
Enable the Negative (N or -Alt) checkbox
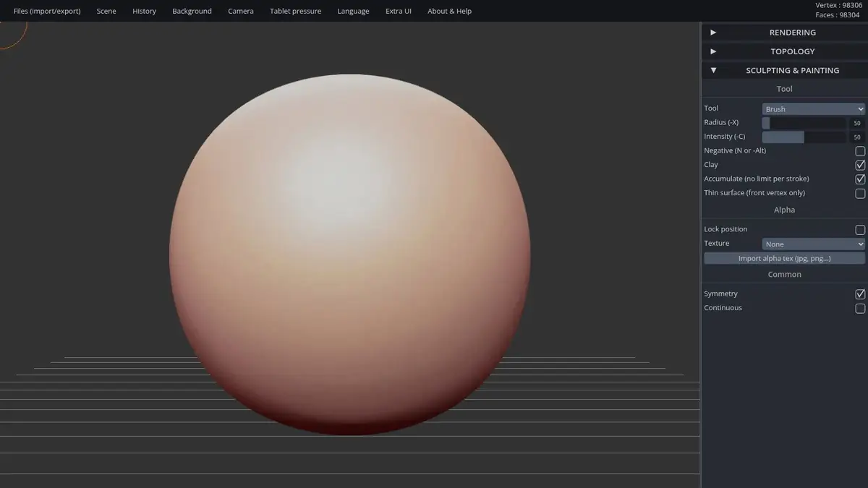pos(860,151)
